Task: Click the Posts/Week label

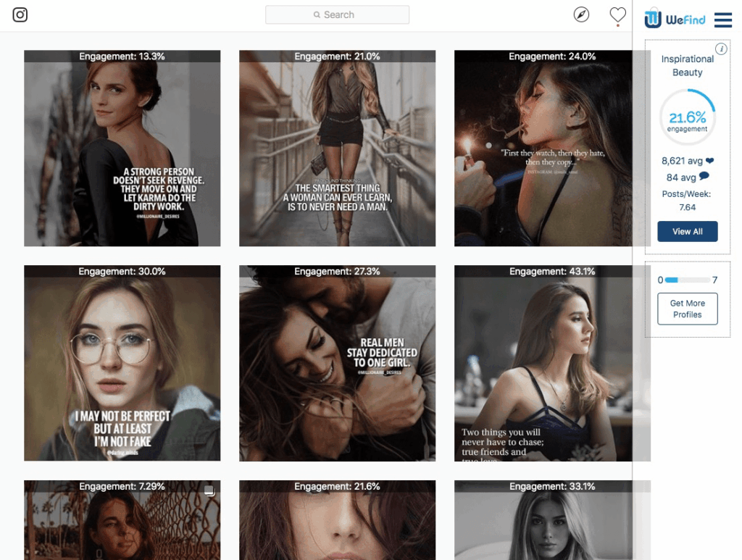Action: (x=687, y=194)
